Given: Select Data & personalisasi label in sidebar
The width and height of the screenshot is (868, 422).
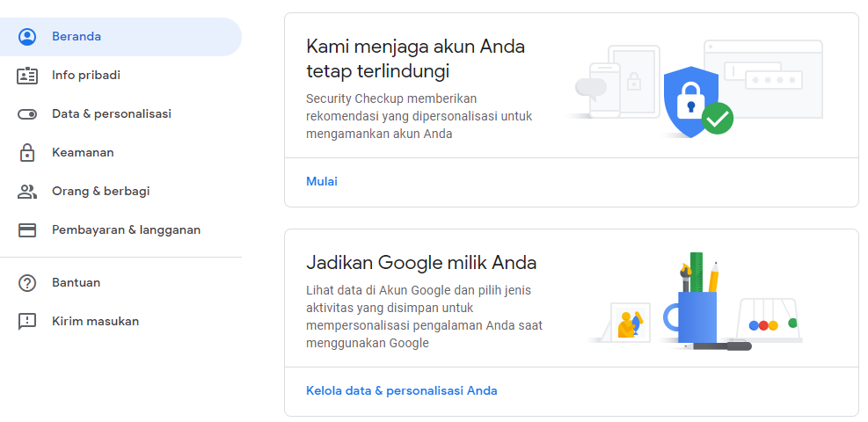Looking at the screenshot, I should point(112,114).
